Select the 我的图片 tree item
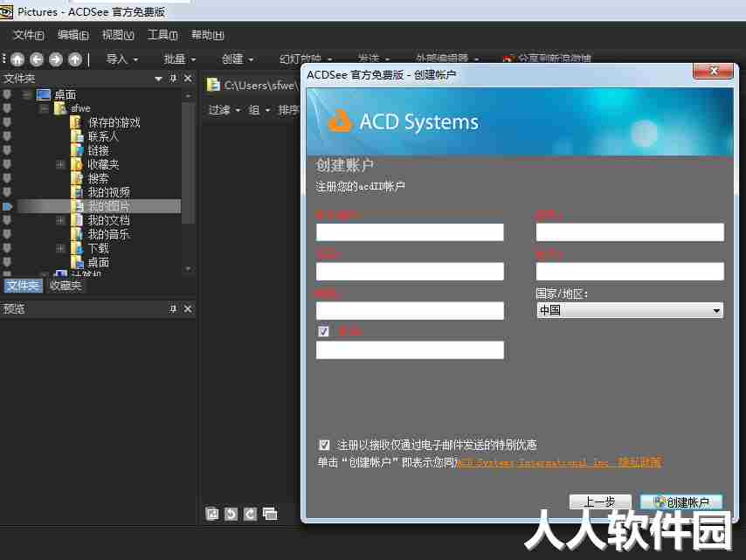 click(x=109, y=206)
